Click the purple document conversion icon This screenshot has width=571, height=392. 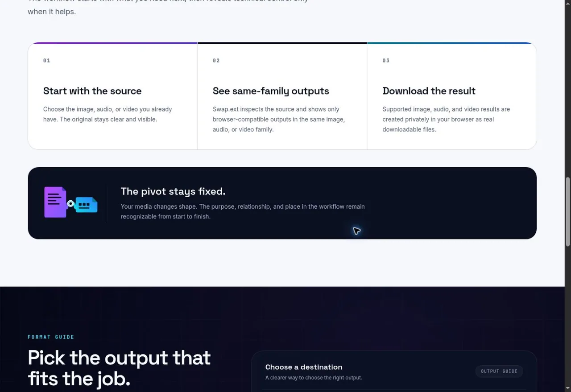[55, 202]
